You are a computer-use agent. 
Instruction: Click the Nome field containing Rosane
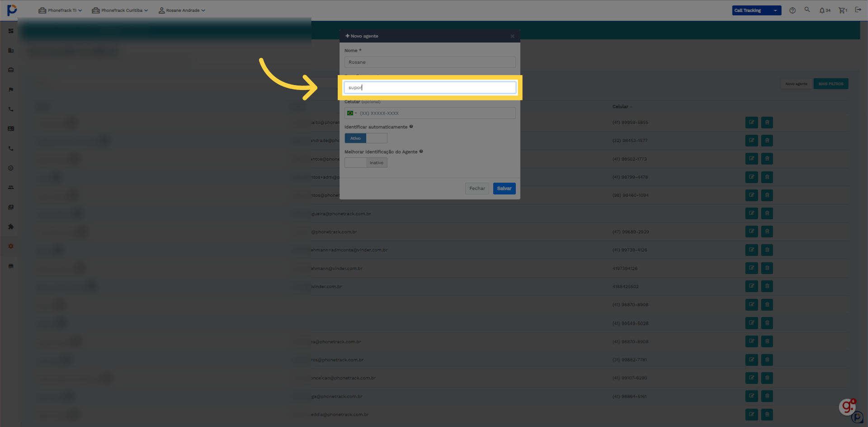pyautogui.click(x=430, y=62)
